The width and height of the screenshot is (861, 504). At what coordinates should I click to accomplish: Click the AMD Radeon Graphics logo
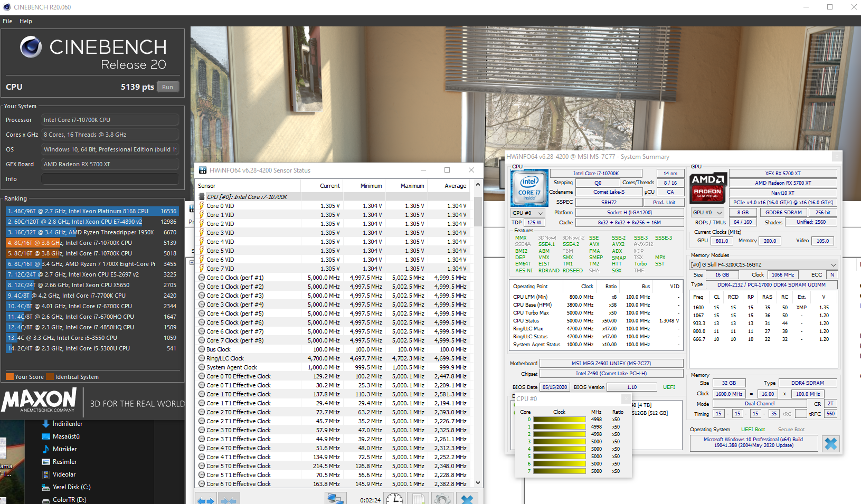coord(708,188)
